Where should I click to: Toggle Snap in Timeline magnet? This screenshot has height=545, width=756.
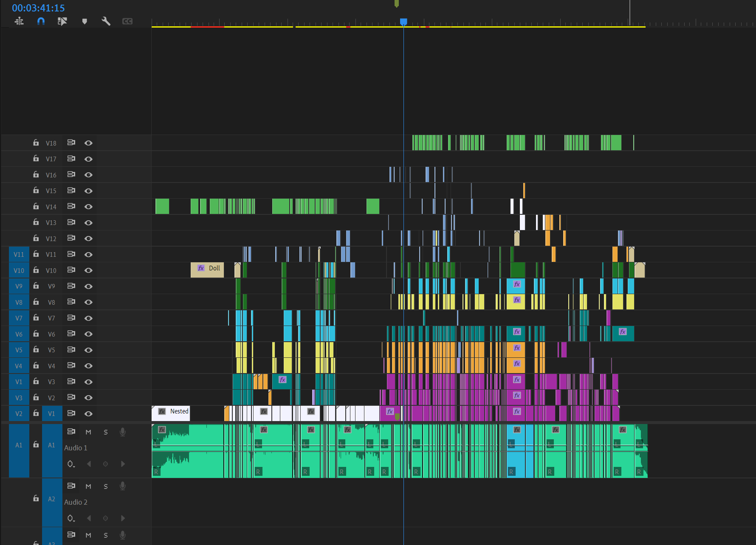coord(41,21)
